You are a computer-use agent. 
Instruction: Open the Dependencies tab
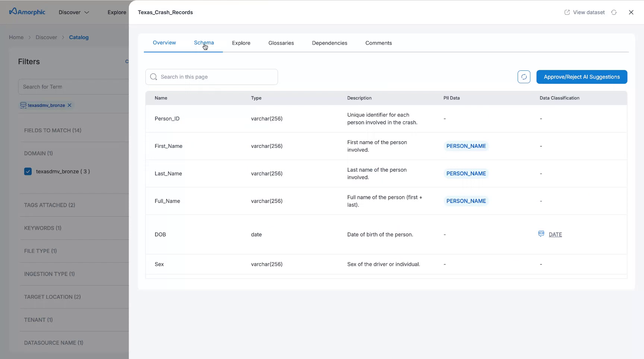pyautogui.click(x=329, y=43)
